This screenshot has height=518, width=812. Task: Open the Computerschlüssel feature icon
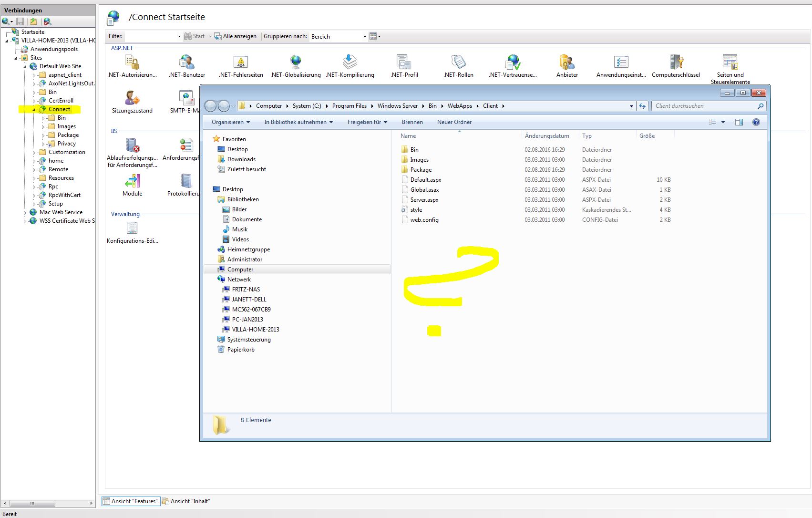676,62
